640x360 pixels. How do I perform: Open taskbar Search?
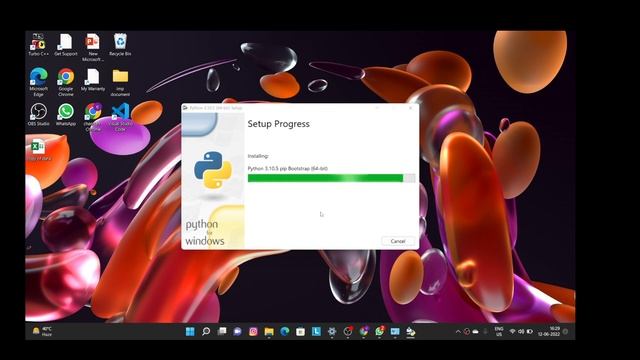206,331
